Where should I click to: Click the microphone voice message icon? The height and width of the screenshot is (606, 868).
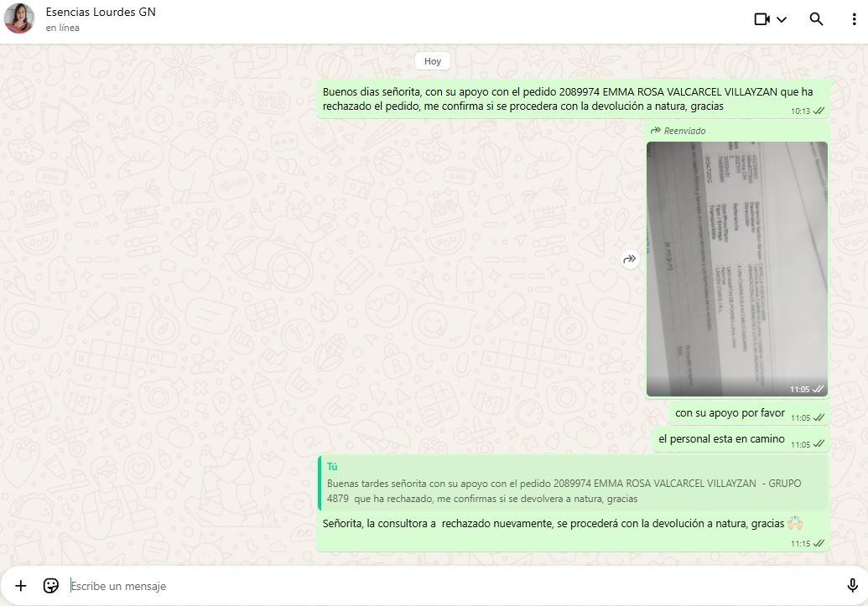click(x=853, y=586)
